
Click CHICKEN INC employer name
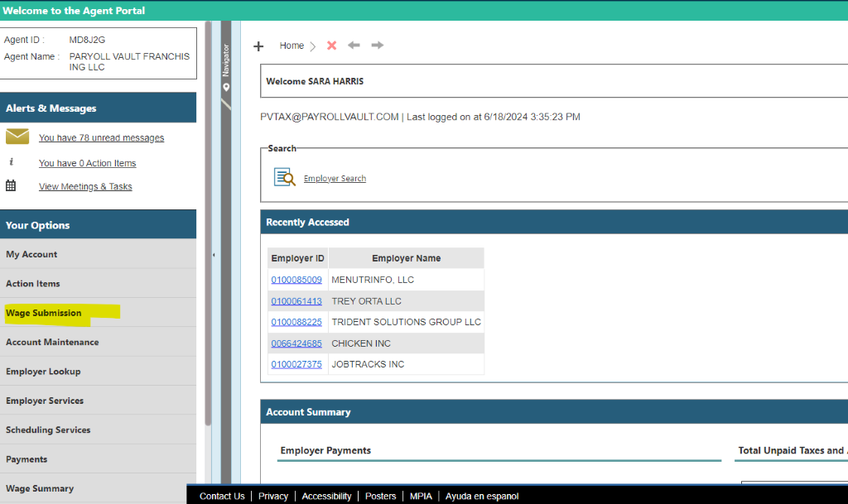point(361,343)
